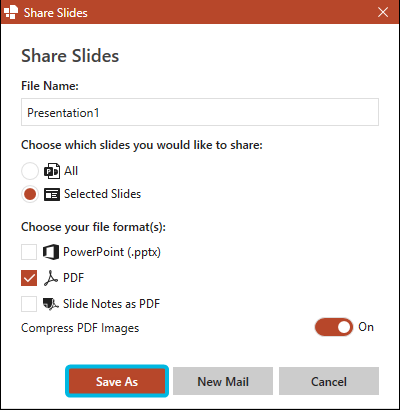Click the Save As button
The image size is (400, 411).
click(117, 381)
